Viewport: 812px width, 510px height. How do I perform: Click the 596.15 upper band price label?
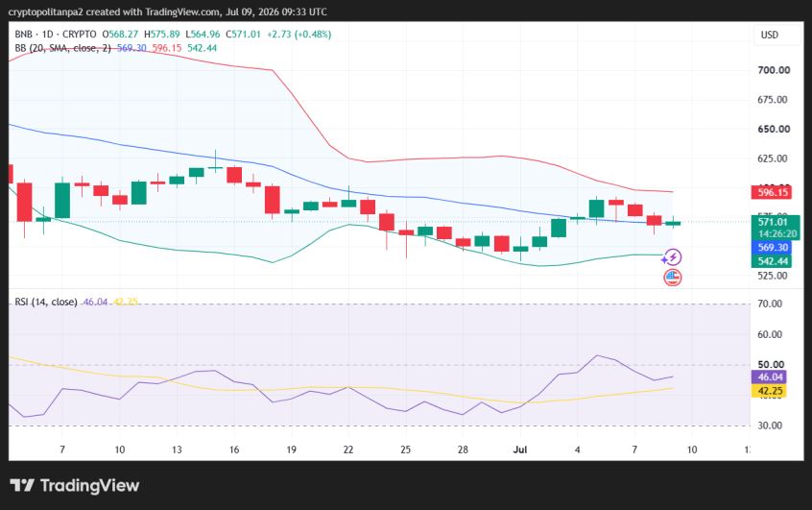point(772,192)
